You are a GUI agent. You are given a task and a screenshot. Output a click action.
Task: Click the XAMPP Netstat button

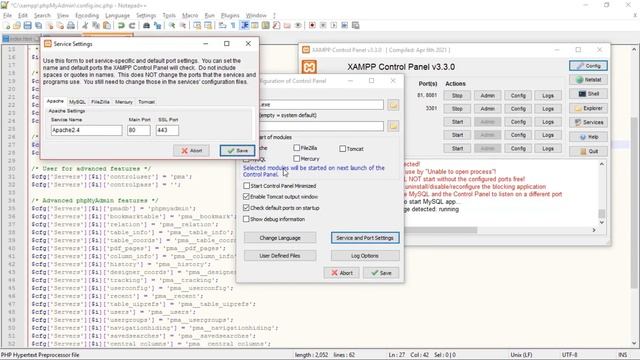(x=589, y=80)
